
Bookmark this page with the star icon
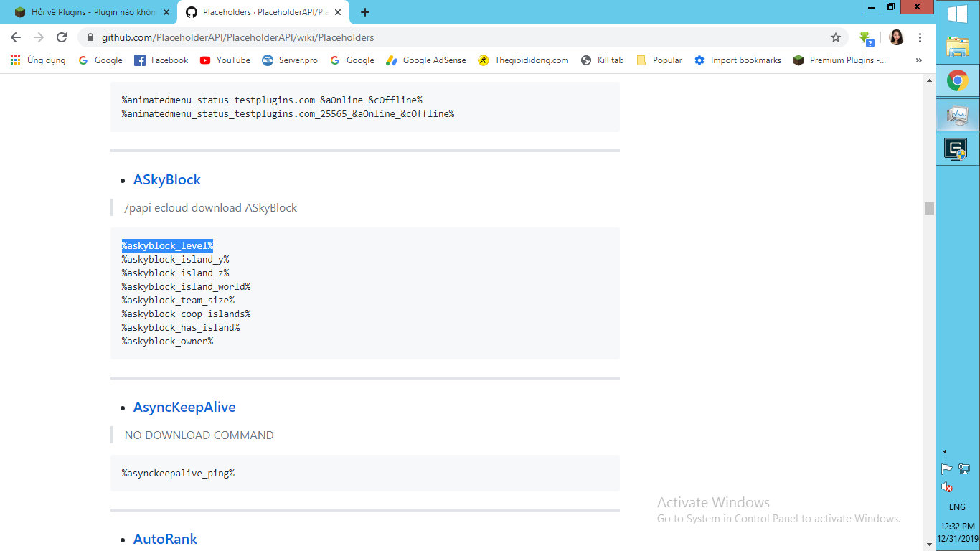(x=836, y=37)
